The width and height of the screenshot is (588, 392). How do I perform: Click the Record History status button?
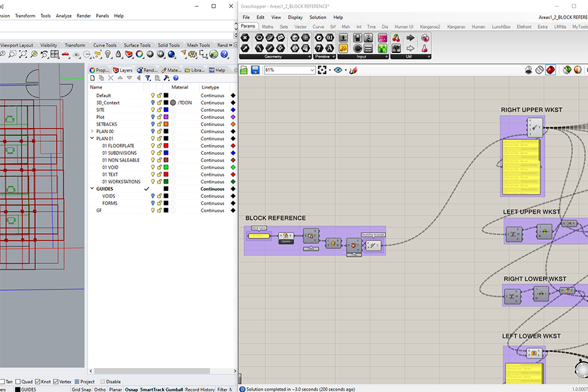[x=199, y=389]
